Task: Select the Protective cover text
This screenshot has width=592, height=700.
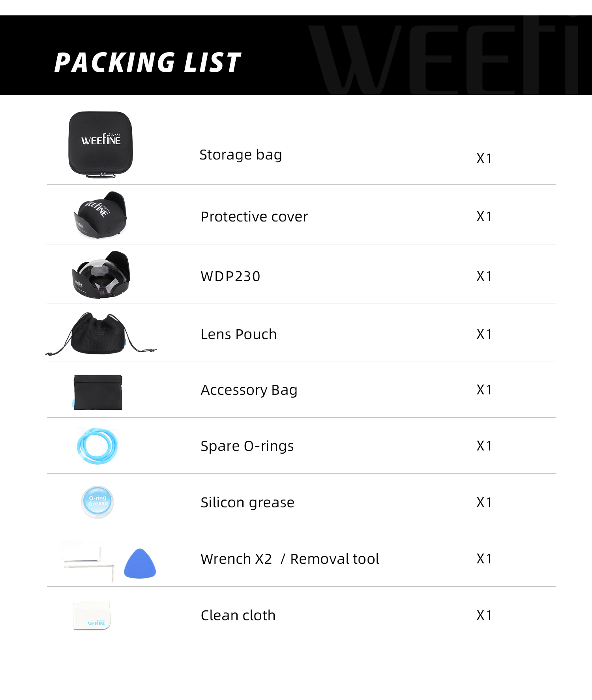Action: pyautogui.click(x=254, y=216)
